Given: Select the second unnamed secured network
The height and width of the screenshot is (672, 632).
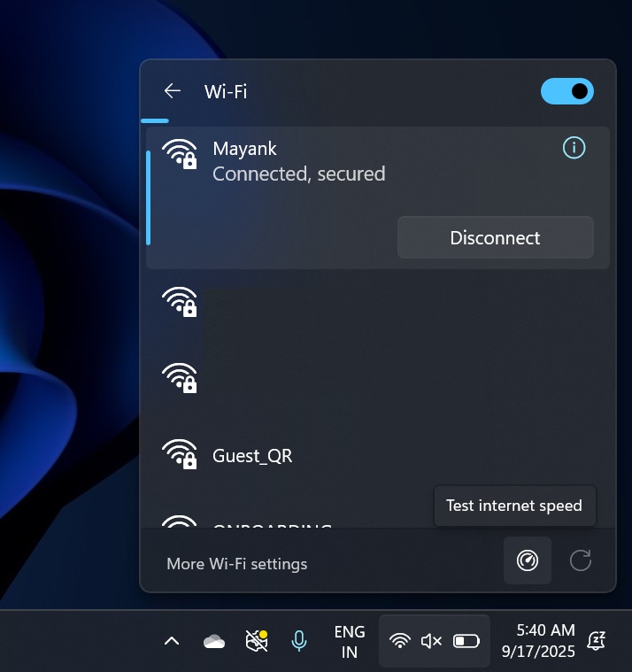Looking at the screenshot, I should pyautogui.click(x=354, y=378).
